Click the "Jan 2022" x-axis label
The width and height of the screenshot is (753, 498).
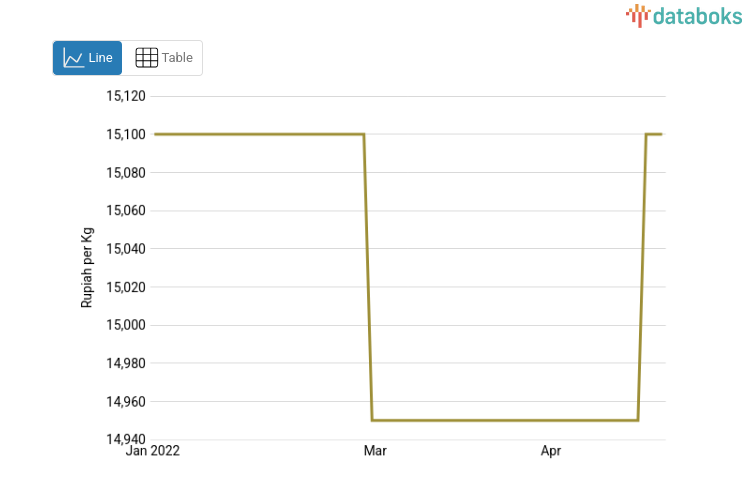152,452
